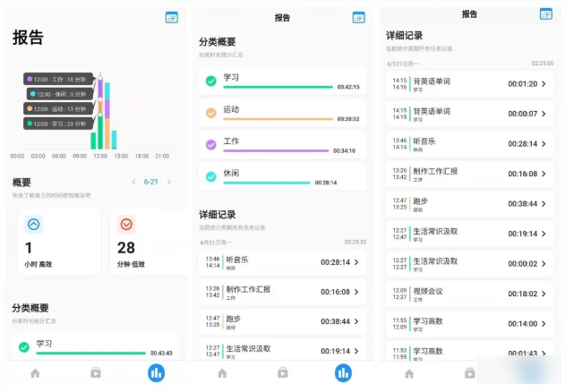This screenshot has height=392, width=566.
Task: Click the purple 工作 progress bar
Action: point(276,150)
